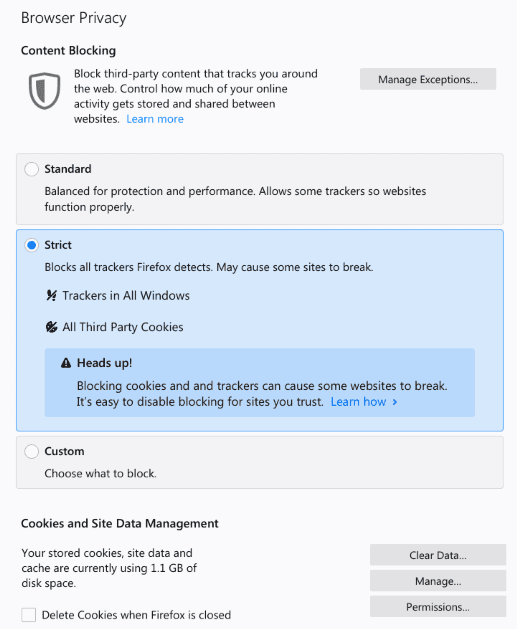Open the Learn how link

(358, 402)
